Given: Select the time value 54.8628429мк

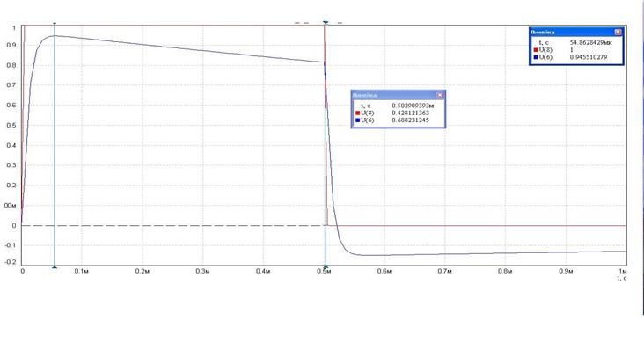Looking at the screenshot, I should [x=590, y=43].
